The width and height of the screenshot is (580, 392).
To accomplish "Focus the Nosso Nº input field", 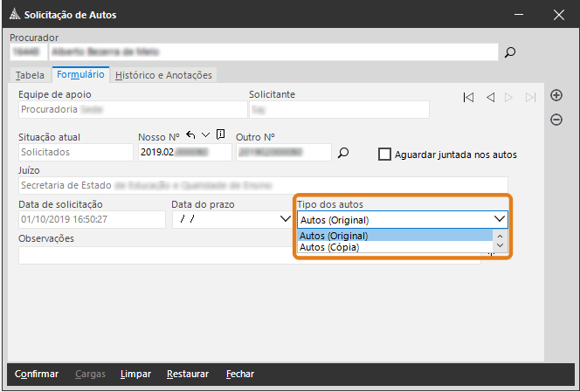I will pyautogui.click(x=185, y=153).
